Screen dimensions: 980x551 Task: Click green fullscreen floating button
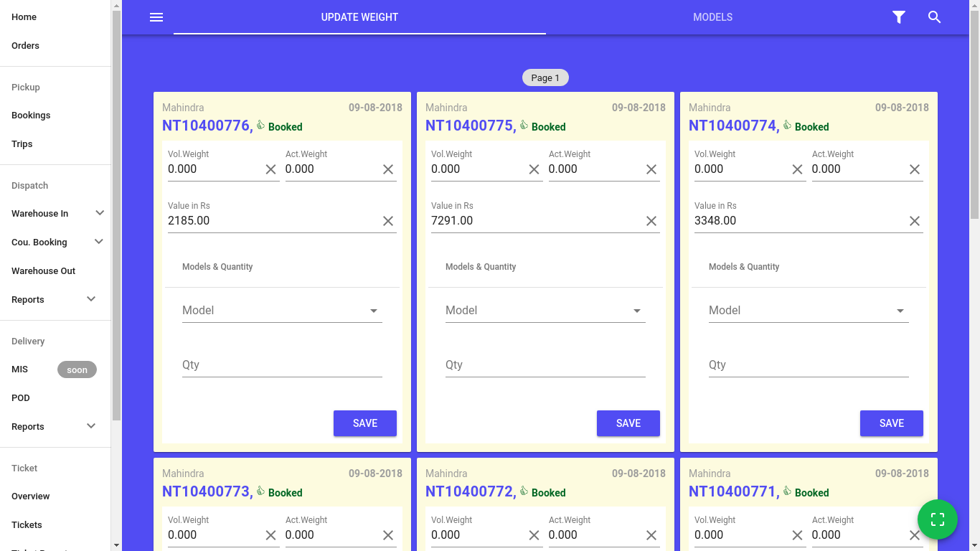click(937, 519)
